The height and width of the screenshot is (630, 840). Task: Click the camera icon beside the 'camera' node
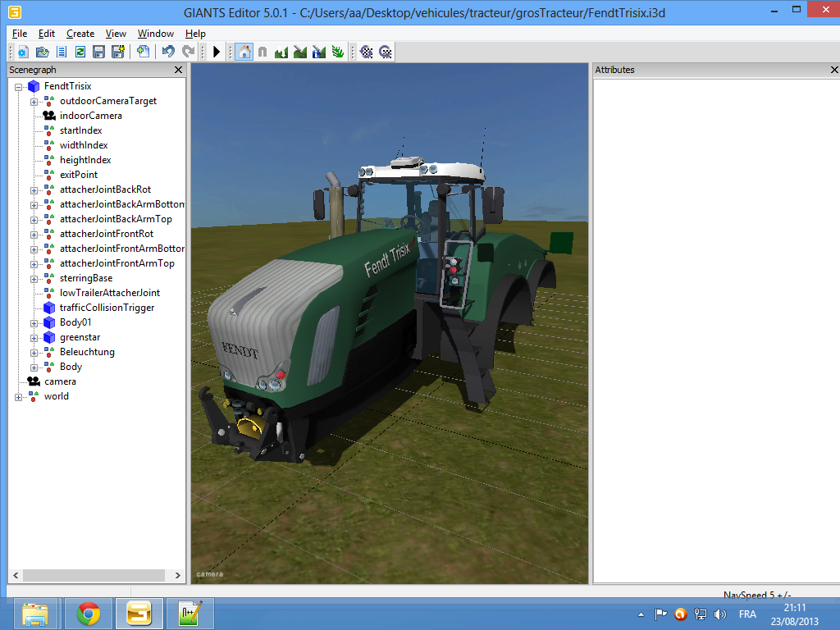[x=34, y=381]
